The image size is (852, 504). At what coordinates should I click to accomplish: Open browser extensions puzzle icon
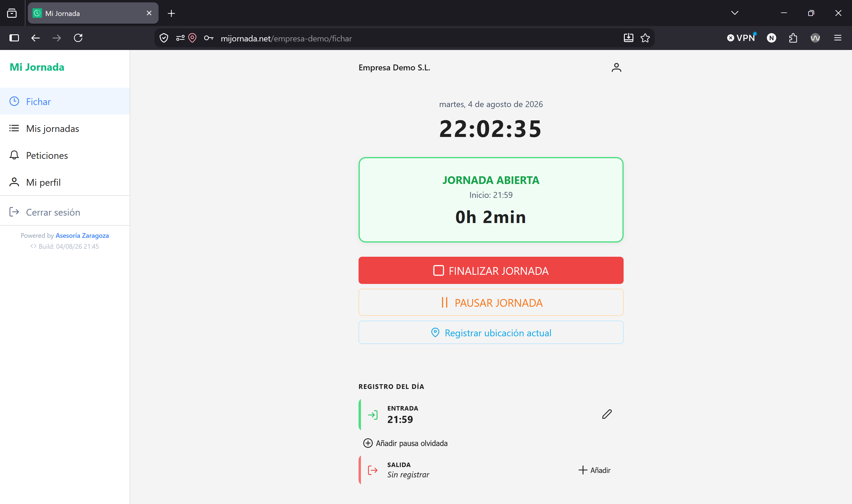click(x=793, y=38)
